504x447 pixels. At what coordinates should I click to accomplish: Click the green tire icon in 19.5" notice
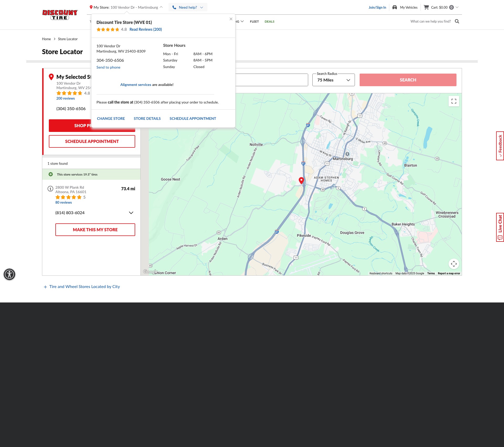click(51, 174)
